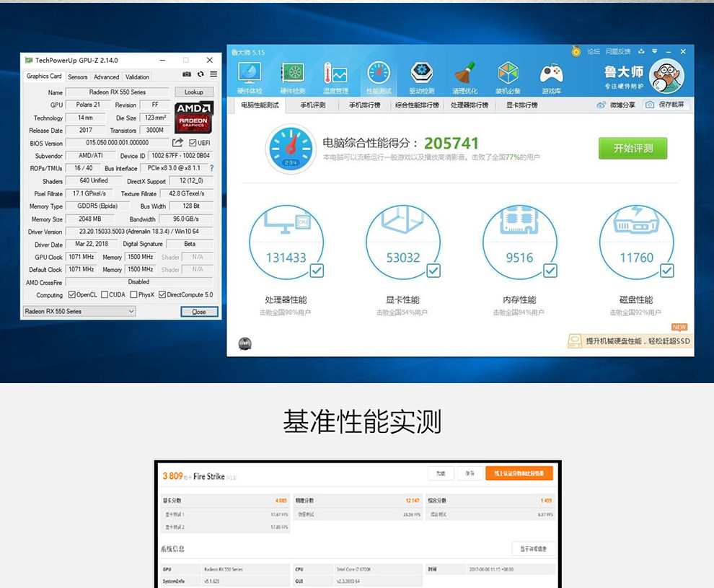Click the gold medal icon in 鲁大师 title bar
Screen dimensions: 714x588
click(x=576, y=51)
